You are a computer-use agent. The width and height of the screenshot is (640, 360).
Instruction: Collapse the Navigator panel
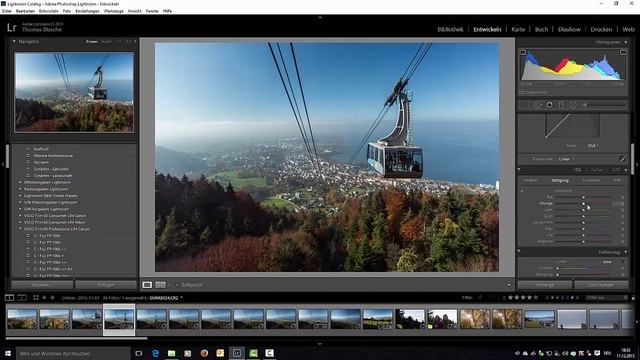14,42
